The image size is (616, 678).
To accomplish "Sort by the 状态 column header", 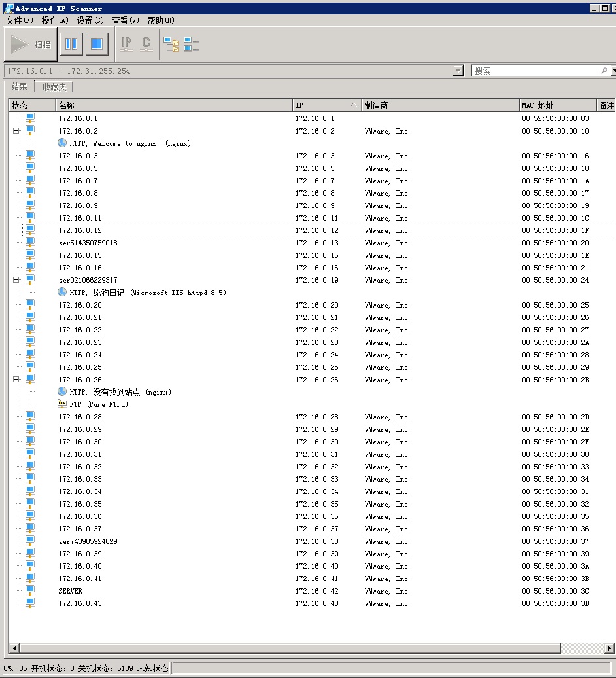I will tap(33, 105).
